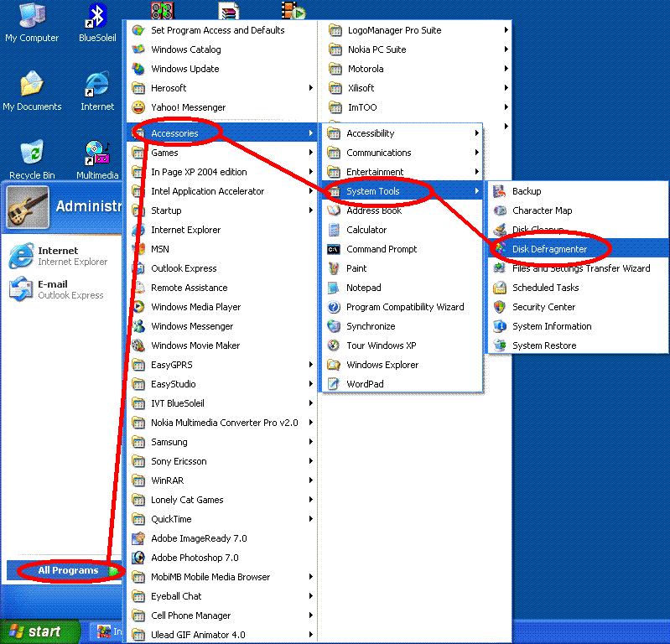Expand Communications submenu arrow
Image resolution: width=670 pixels, height=644 pixels.
click(477, 153)
